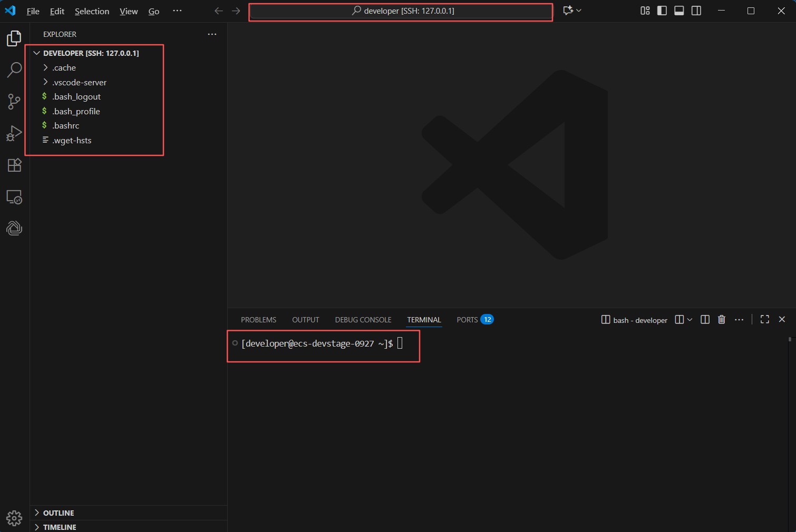796x532 pixels.
Task: Open the Remote Explorer view
Action: coord(14,197)
